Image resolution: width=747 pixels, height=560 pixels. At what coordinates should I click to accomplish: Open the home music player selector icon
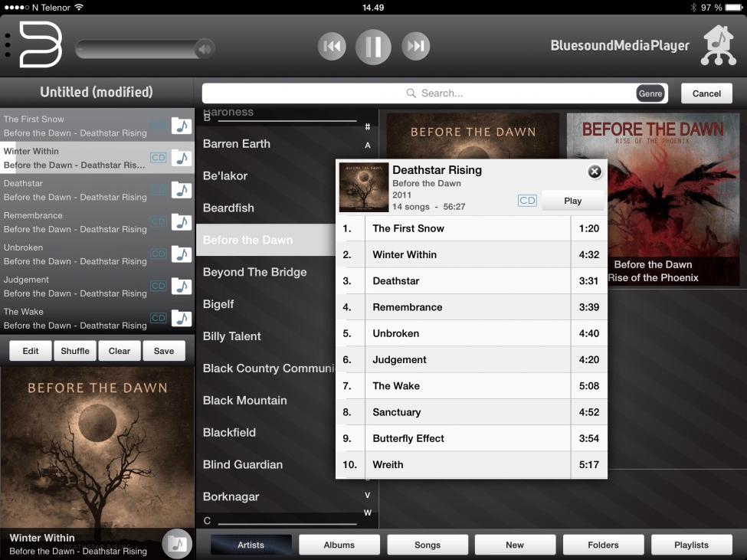click(x=719, y=45)
